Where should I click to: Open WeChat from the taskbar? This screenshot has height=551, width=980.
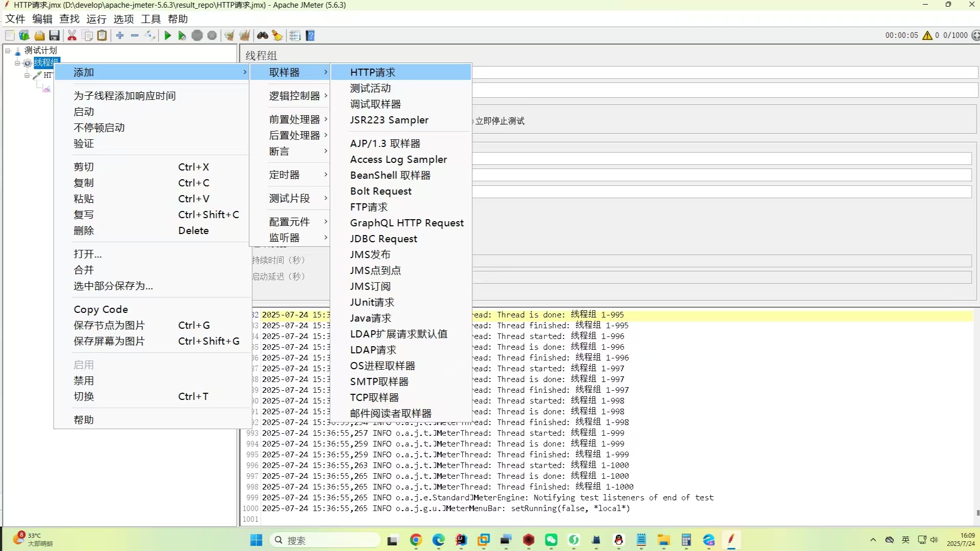pos(551,540)
